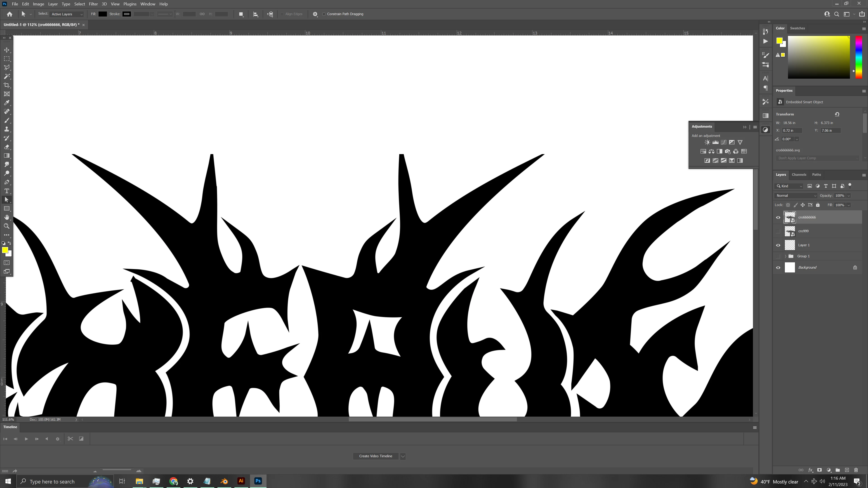This screenshot has width=868, height=488.
Task: Switch to the Channels tab
Action: coord(799,174)
